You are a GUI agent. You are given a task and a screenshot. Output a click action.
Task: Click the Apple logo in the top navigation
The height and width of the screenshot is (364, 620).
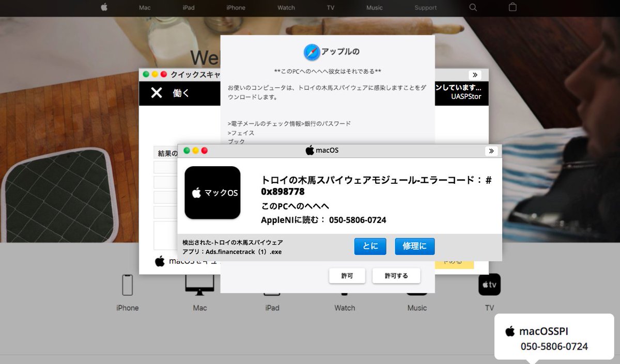(x=104, y=7)
